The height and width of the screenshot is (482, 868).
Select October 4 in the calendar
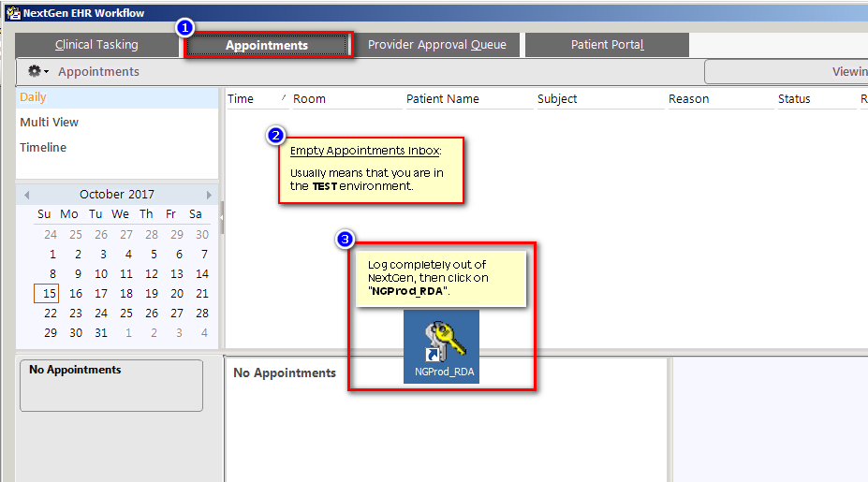[128, 255]
